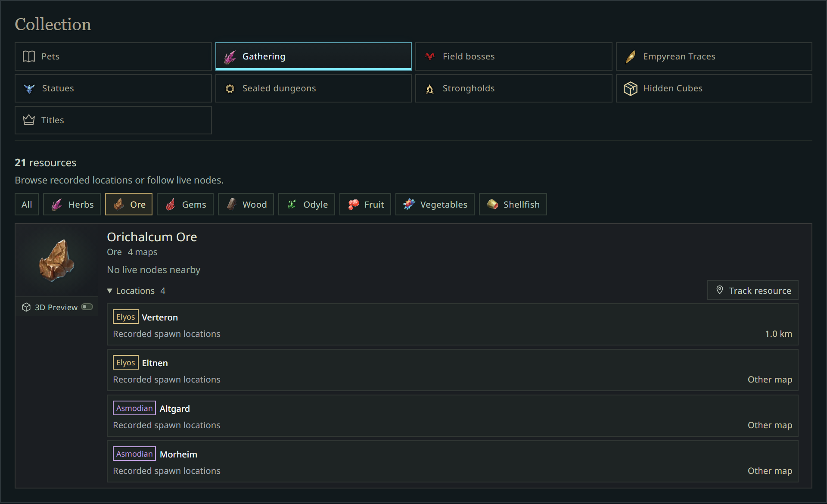The height and width of the screenshot is (504, 827).
Task: Click the Orichalcum Ore thumbnail image
Action: coord(57,260)
